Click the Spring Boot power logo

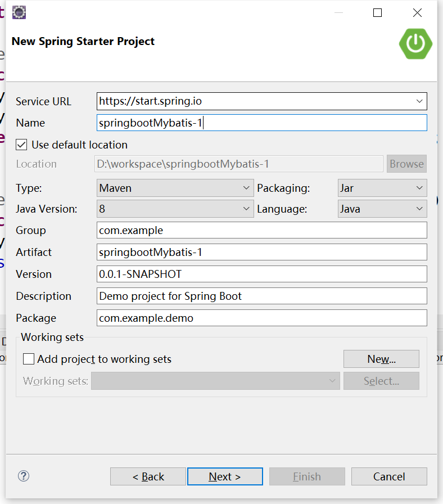tap(415, 43)
